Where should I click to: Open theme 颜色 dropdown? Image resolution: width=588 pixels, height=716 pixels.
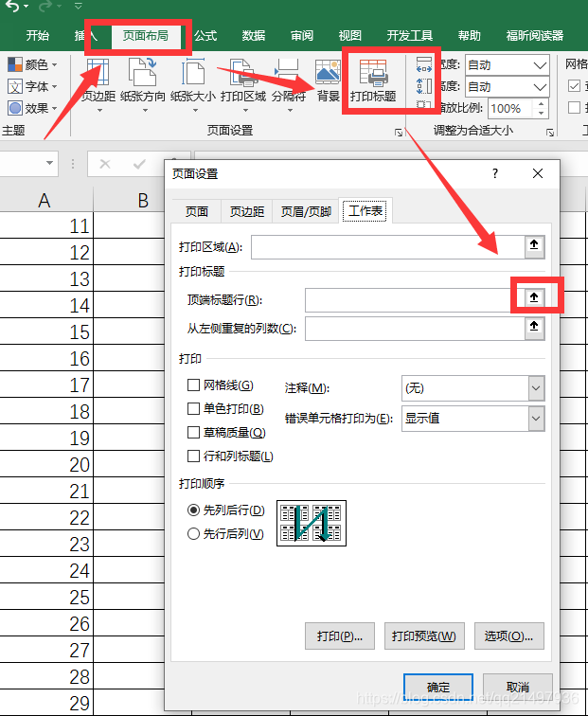coord(32,64)
